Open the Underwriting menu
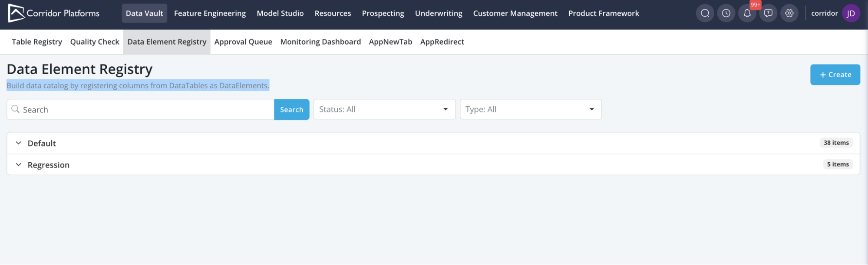This screenshot has height=265, width=868. [x=439, y=13]
